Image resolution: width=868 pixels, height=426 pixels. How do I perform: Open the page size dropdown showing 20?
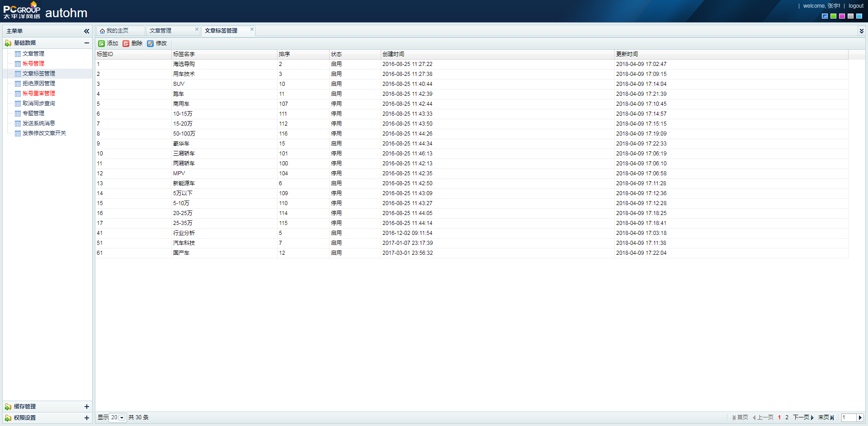(122, 418)
